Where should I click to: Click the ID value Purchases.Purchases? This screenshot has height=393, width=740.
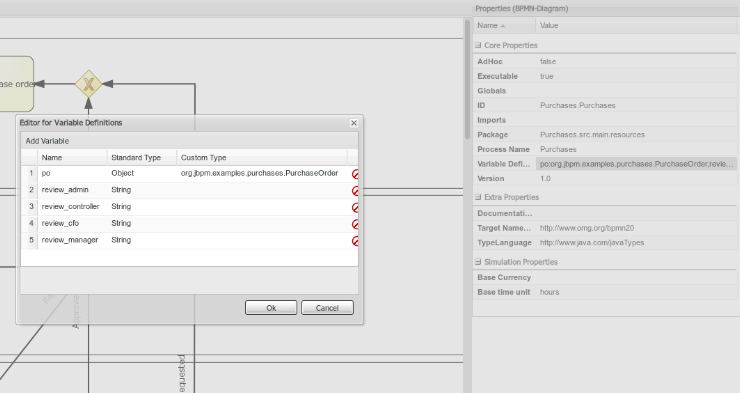point(578,105)
